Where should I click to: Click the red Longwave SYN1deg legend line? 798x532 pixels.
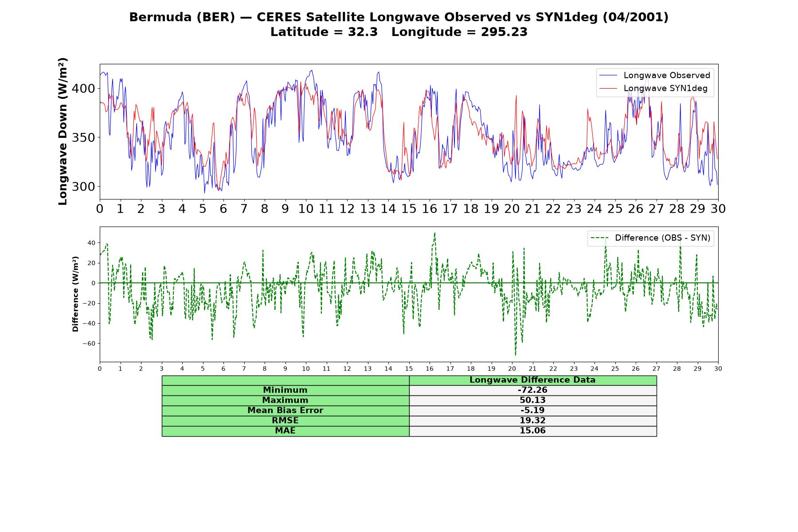[608, 89]
